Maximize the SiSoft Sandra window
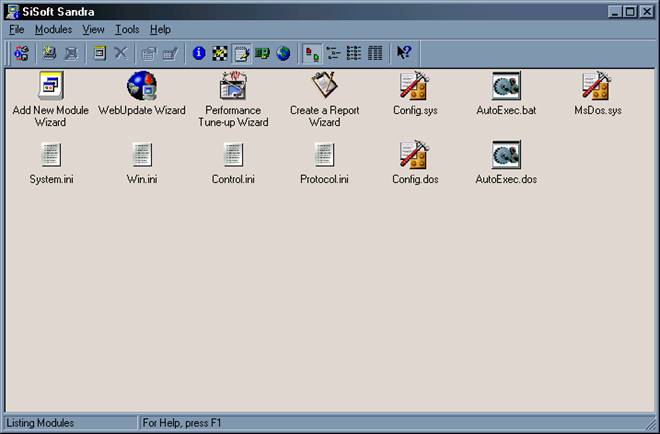 point(630,12)
